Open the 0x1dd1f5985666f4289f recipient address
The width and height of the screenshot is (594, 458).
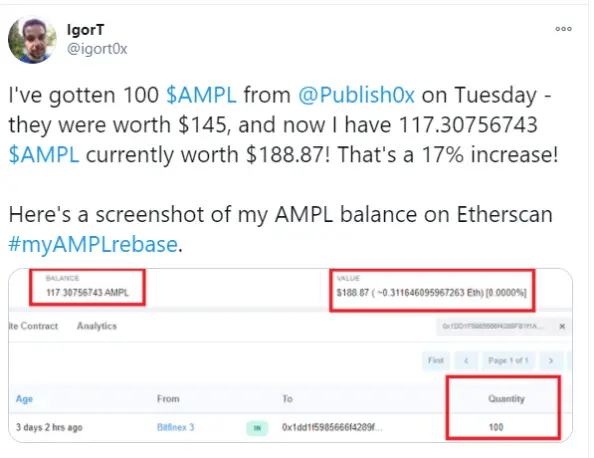pos(332,427)
